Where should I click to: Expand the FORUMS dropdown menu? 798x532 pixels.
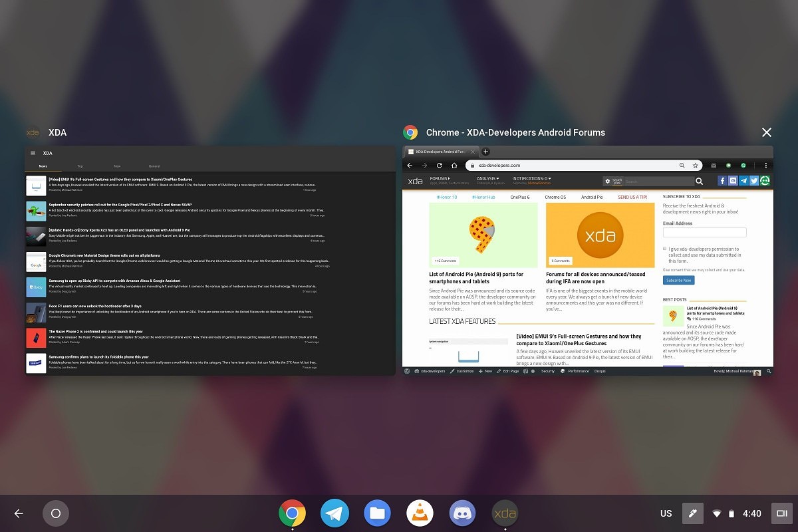click(x=440, y=179)
